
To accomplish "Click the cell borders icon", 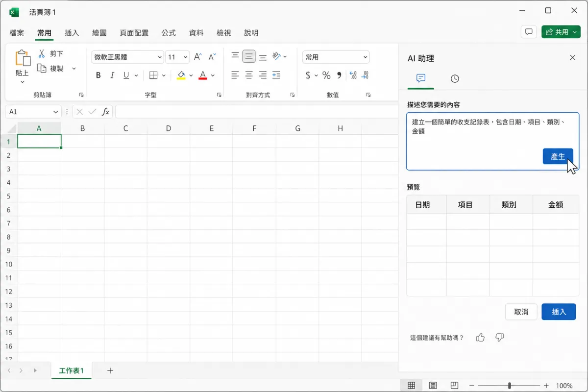I will click(x=153, y=75).
